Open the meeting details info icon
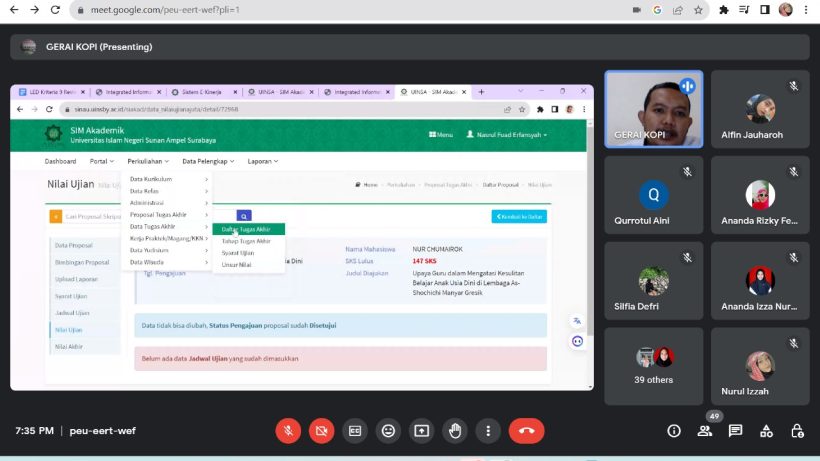Image resolution: width=820 pixels, height=461 pixels. pyautogui.click(x=674, y=431)
